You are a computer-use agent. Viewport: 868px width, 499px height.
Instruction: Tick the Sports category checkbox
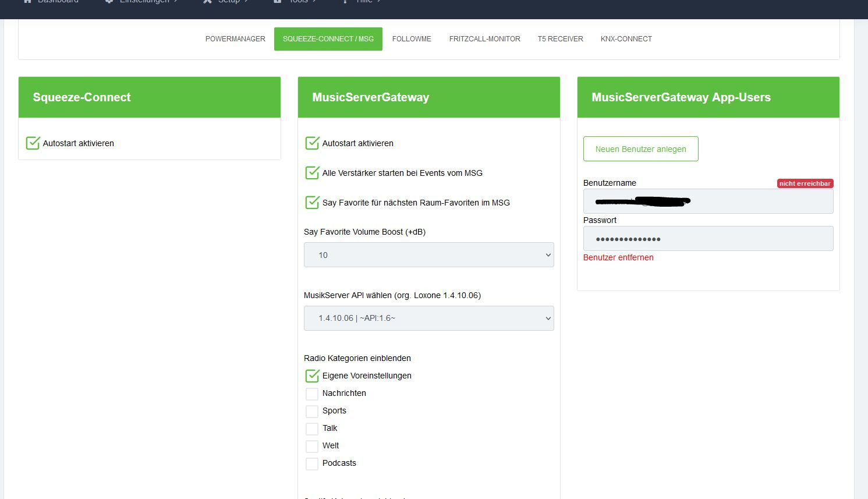coord(312,411)
